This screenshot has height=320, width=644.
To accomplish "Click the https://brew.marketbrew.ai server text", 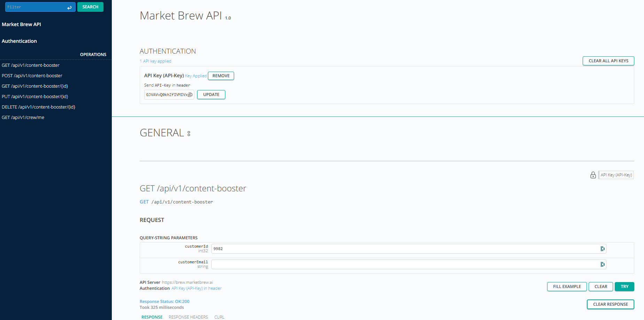I will (x=187, y=282).
